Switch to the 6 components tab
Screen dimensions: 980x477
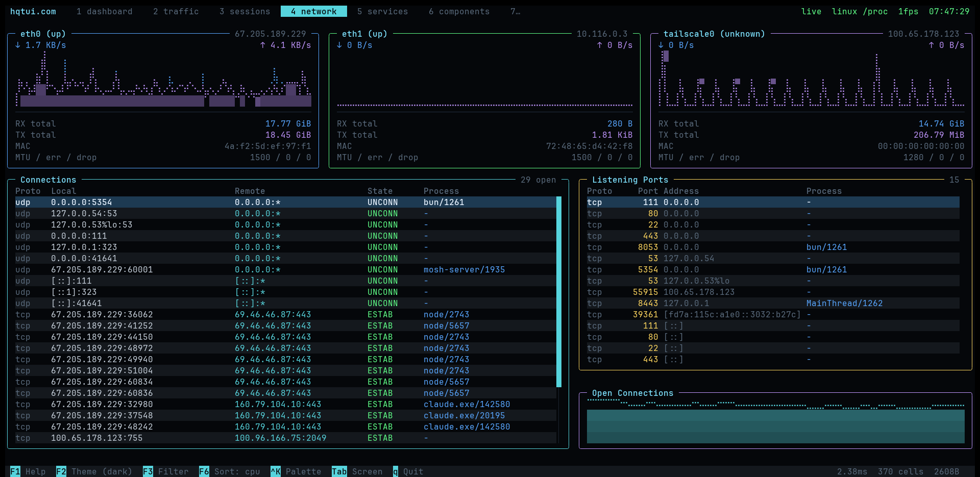tap(459, 11)
